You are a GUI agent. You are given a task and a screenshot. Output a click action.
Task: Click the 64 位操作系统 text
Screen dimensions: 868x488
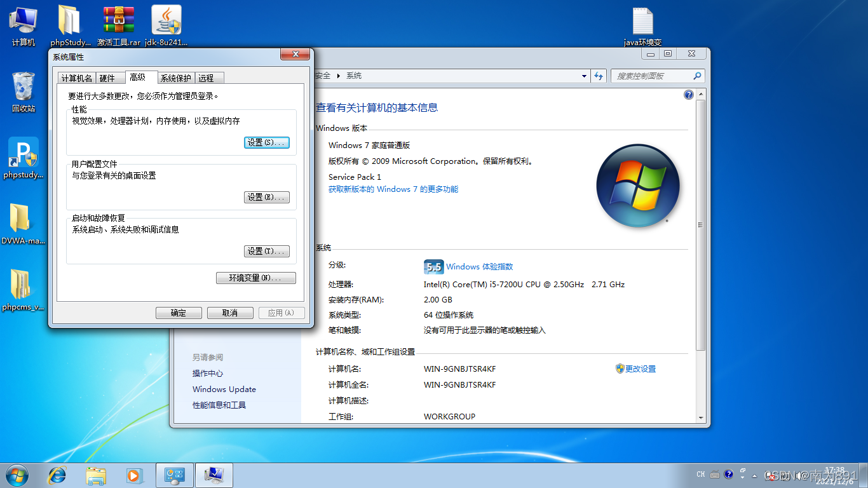coord(449,315)
